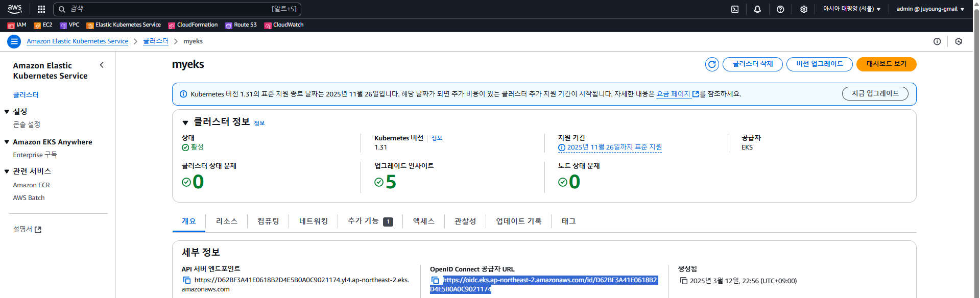Open the VPC favorite shortcut

tap(69, 25)
